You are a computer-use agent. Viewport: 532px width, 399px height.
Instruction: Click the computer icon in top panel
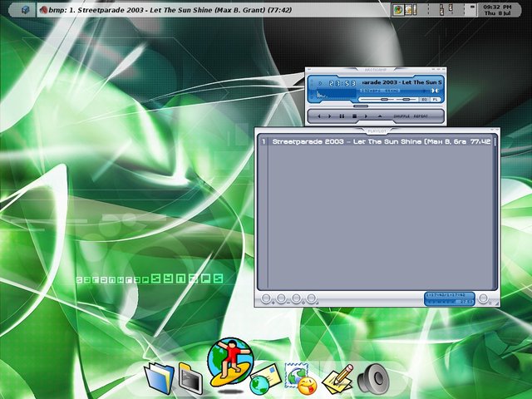click(25, 10)
